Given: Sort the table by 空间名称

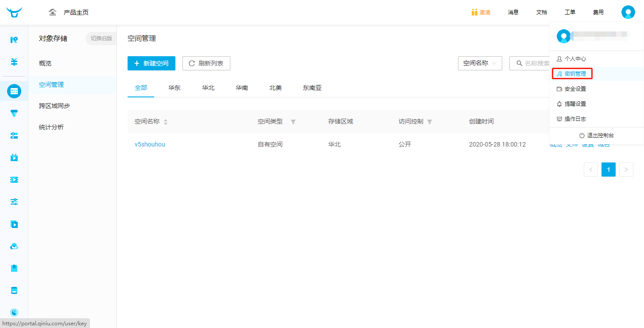Looking at the screenshot, I should [166, 122].
